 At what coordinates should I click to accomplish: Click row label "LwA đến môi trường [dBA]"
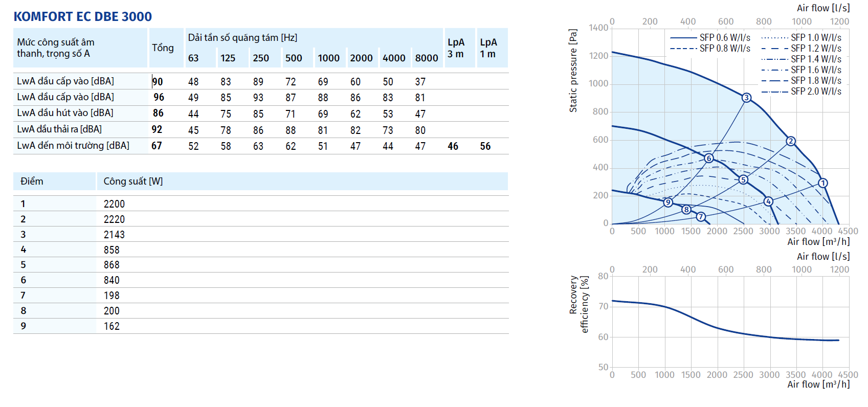point(73,146)
